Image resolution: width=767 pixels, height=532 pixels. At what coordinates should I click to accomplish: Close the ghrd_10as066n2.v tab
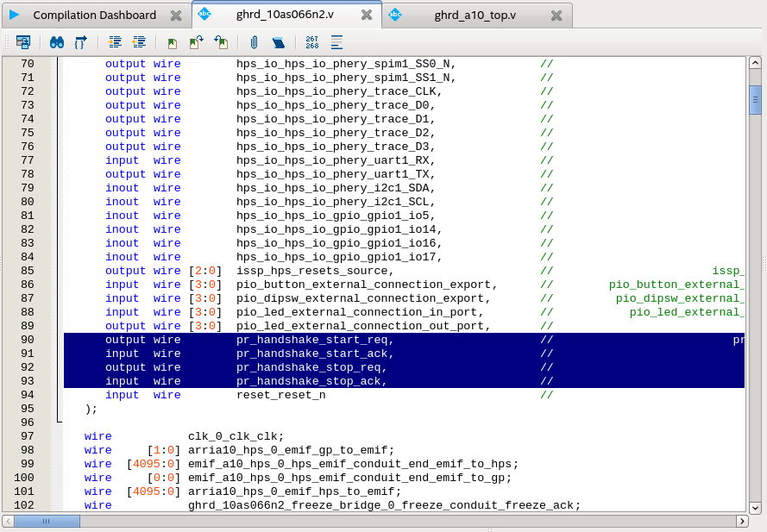click(367, 16)
